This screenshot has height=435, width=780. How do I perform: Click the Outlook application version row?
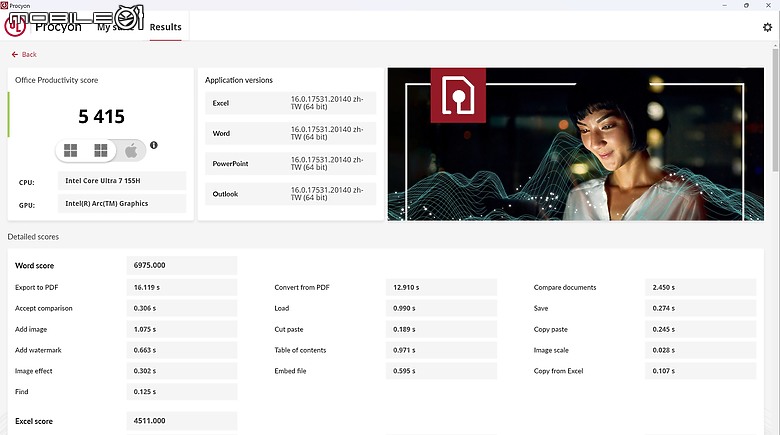pos(291,194)
